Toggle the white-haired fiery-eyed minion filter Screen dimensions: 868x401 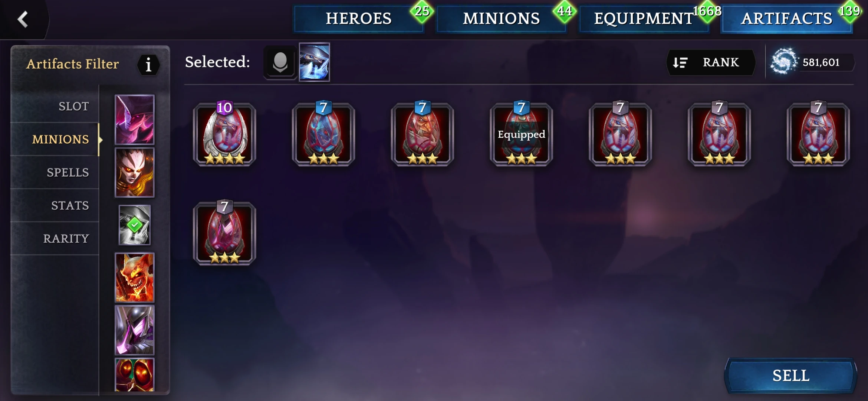pyautogui.click(x=134, y=172)
